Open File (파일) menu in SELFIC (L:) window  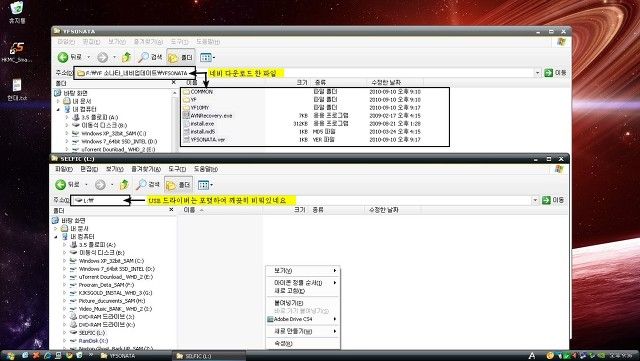click(63, 169)
